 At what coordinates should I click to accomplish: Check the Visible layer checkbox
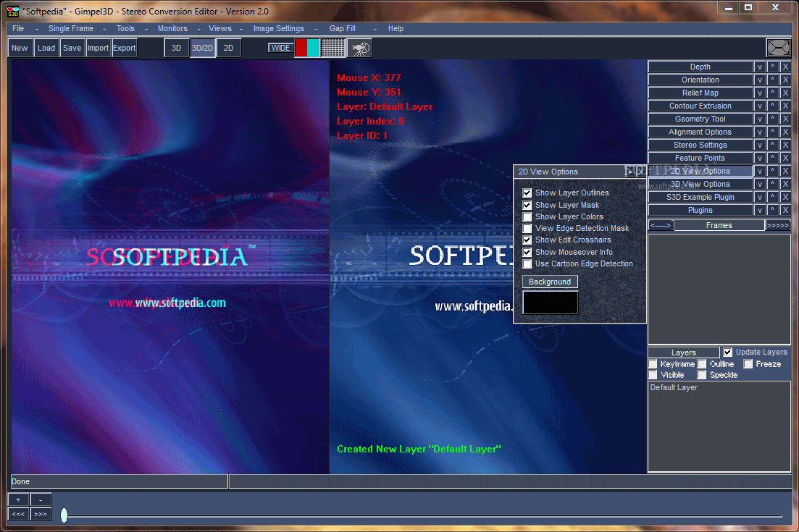[653, 375]
